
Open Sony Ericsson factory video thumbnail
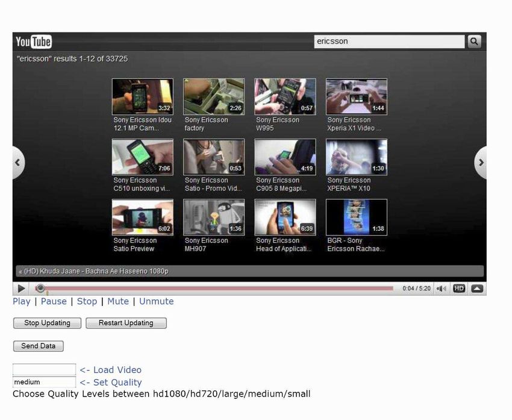coord(214,96)
